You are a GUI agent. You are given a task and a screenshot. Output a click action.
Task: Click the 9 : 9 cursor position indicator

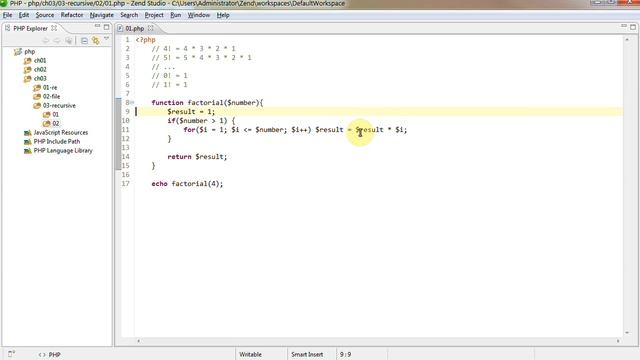345,354
